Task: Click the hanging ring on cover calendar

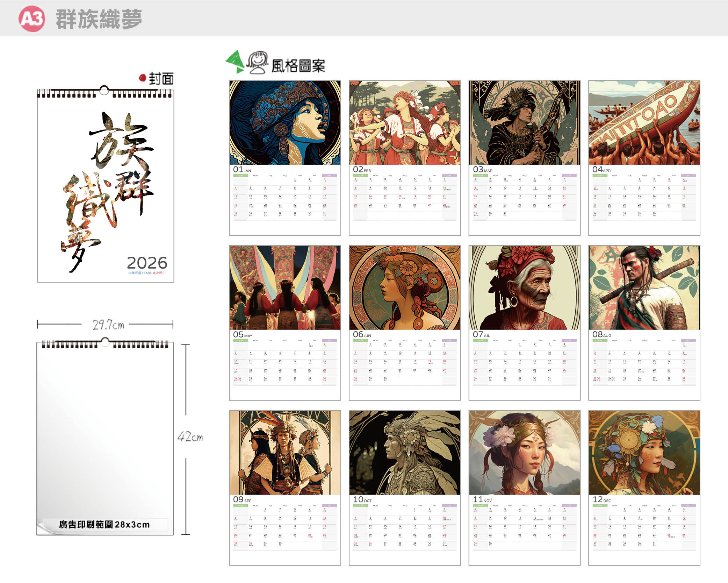Action: (x=104, y=90)
